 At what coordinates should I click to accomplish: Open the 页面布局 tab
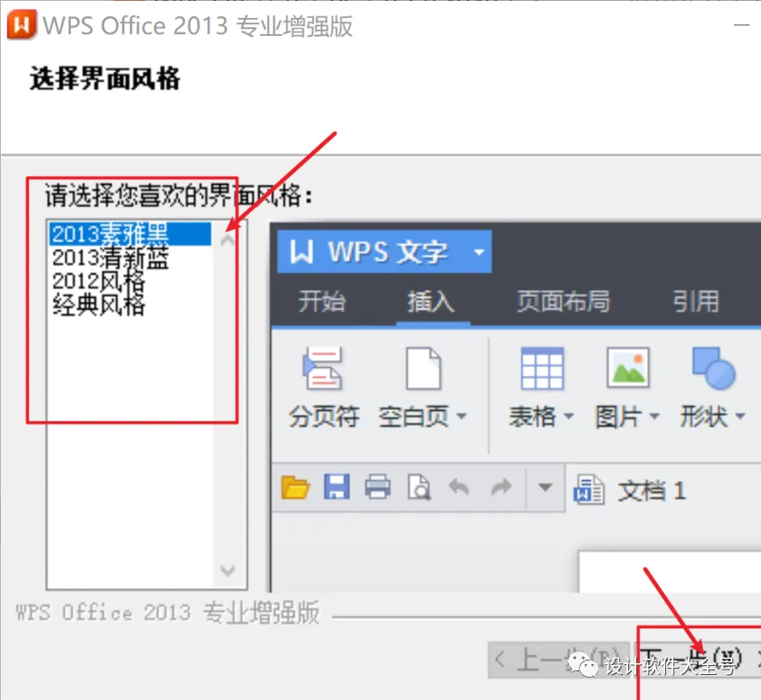[564, 301]
